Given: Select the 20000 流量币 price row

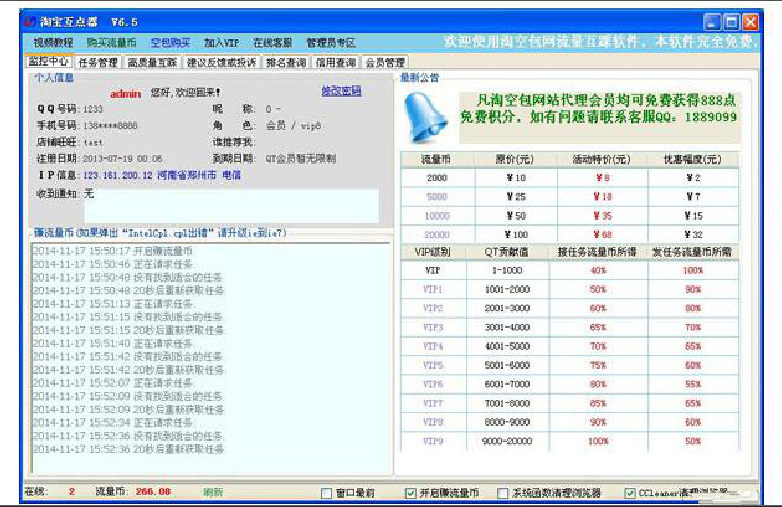Looking at the screenshot, I should click(x=570, y=234).
